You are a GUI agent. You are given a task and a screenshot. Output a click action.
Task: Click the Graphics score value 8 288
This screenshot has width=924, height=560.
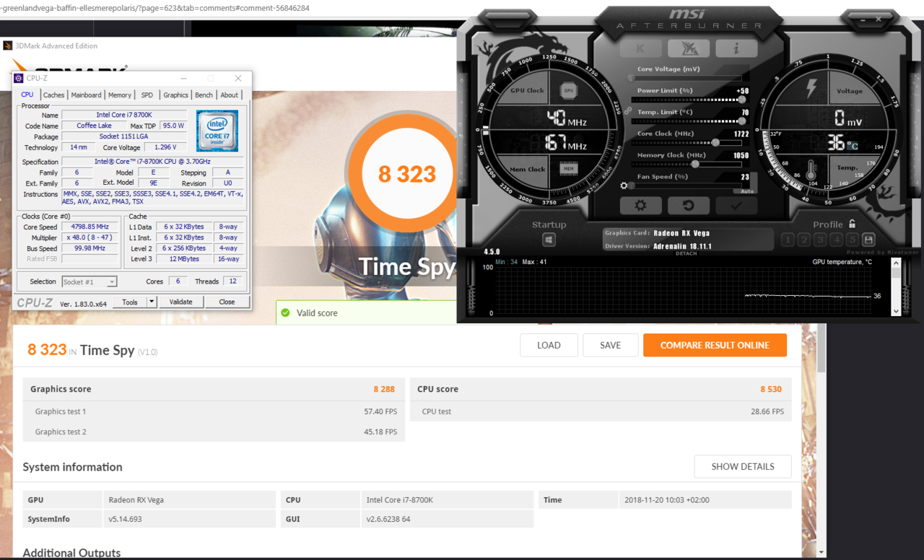(x=384, y=389)
